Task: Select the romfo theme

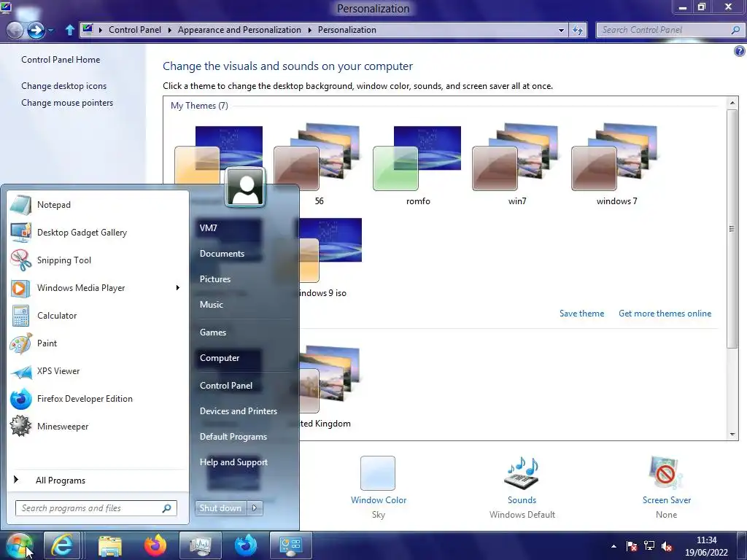Action: (x=418, y=165)
